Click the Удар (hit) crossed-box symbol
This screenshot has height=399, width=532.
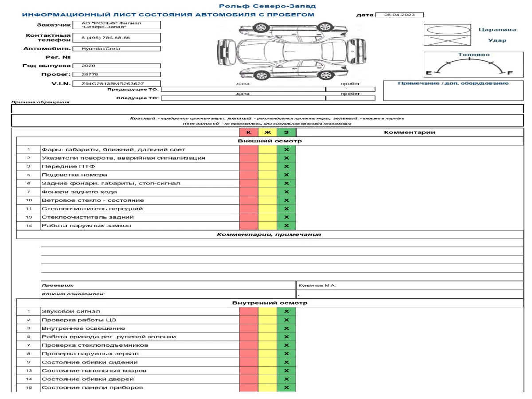point(446,41)
